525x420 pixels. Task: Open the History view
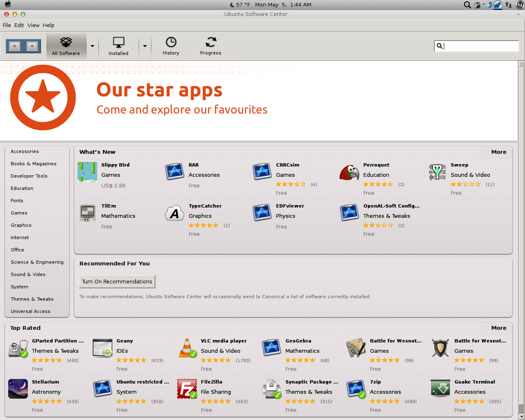tap(171, 46)
